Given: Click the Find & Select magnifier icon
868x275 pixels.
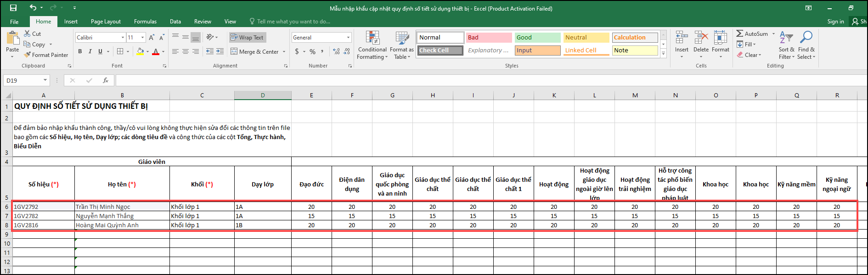Looking at the screenshot, I should click(x=806, y=37).
